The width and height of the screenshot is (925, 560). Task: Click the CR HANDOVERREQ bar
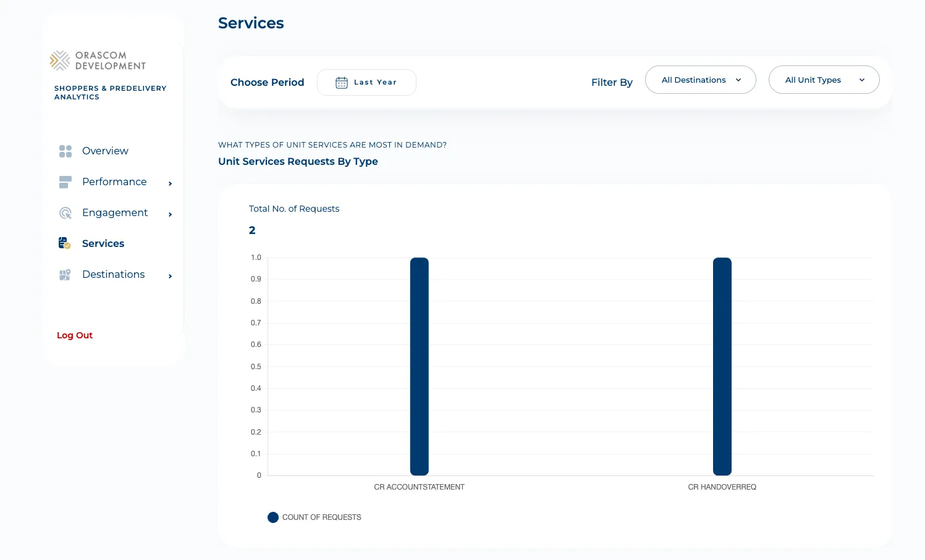tap(722, 367)
